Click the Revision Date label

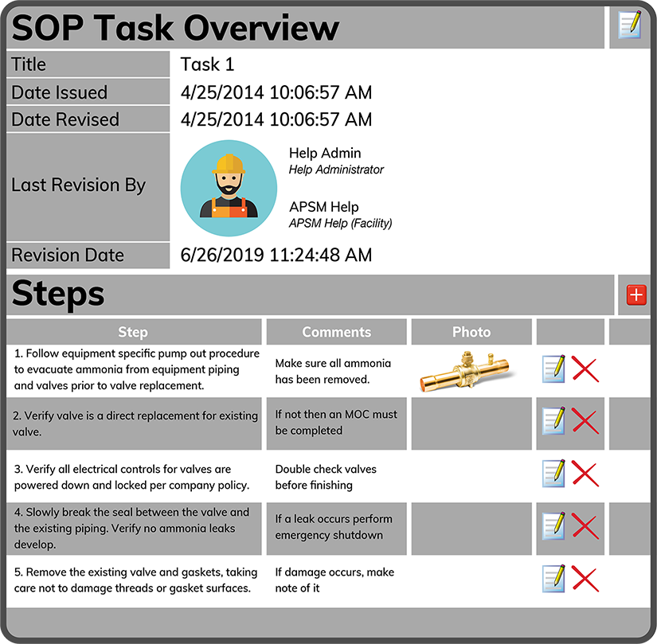(x=68, y=255)
